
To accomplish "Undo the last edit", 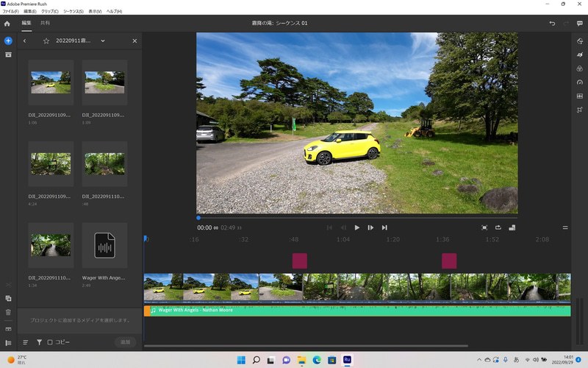I will [552, 24].
